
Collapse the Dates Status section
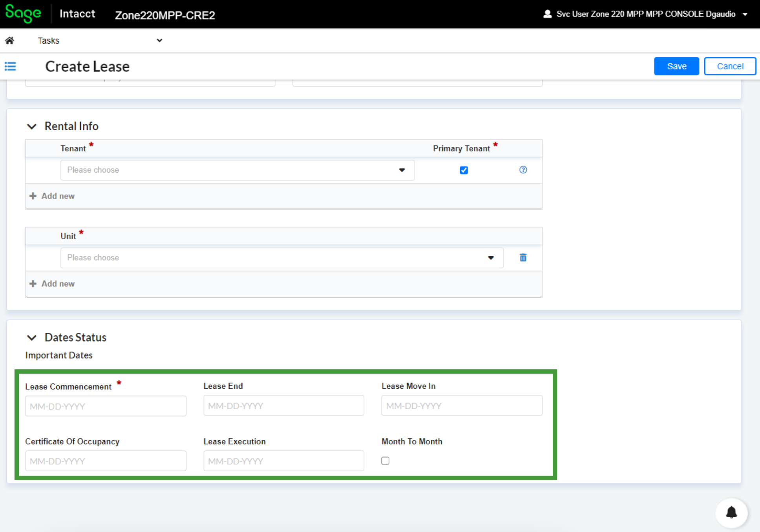coord(32,337)
